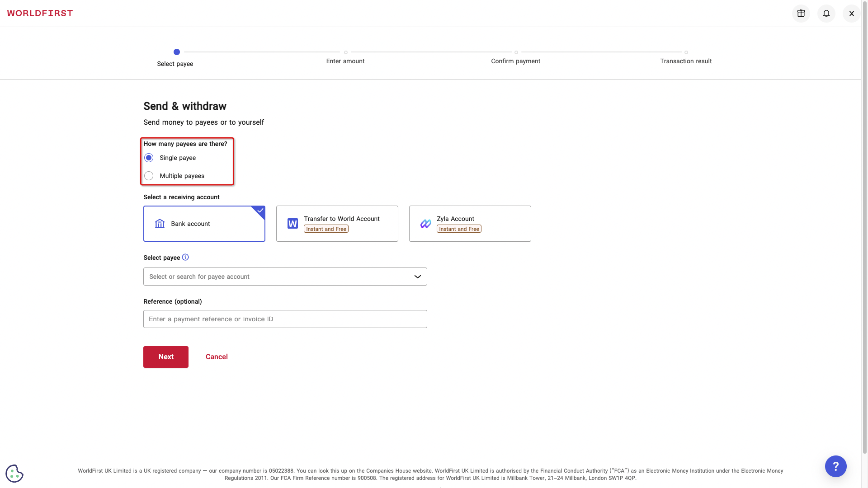Click the WorldFirst logo
This screenshot has height=488, width=868.
(40, 13)
